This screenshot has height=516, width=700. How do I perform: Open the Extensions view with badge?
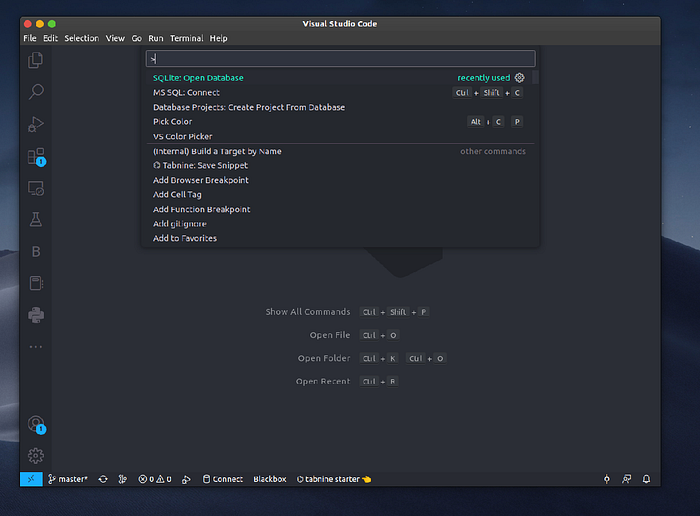pyautogui.click(x=37, y=157)
